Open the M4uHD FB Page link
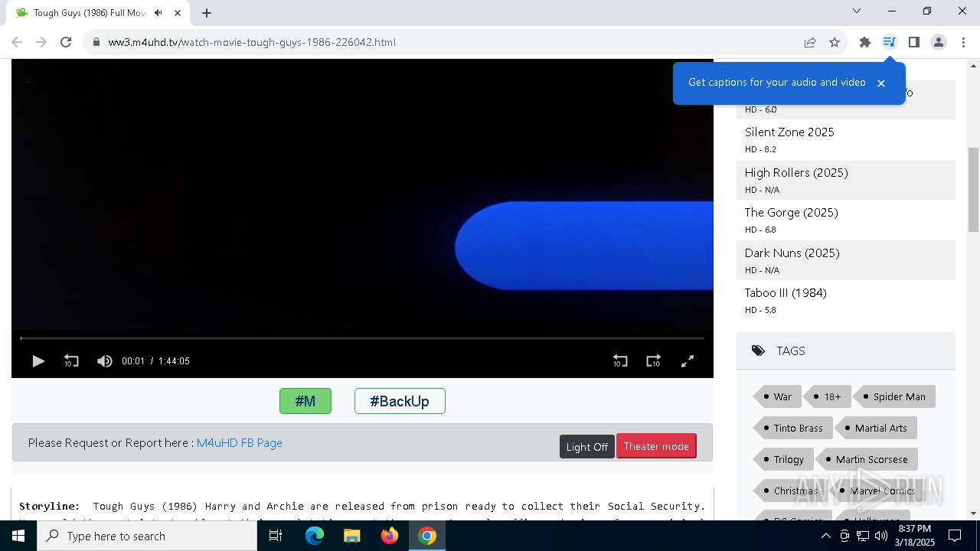Image resolution: width=980 pixels, height=551 pixels. [x=240, y=443]
